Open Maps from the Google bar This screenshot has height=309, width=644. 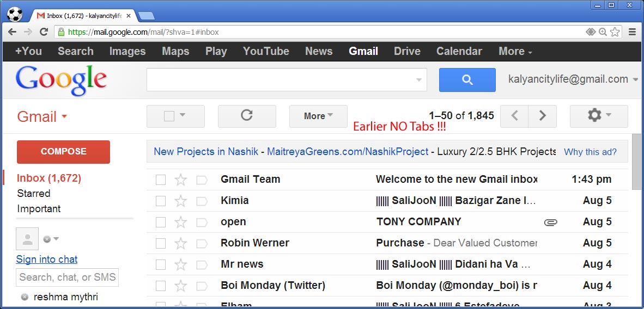point(175,51)
